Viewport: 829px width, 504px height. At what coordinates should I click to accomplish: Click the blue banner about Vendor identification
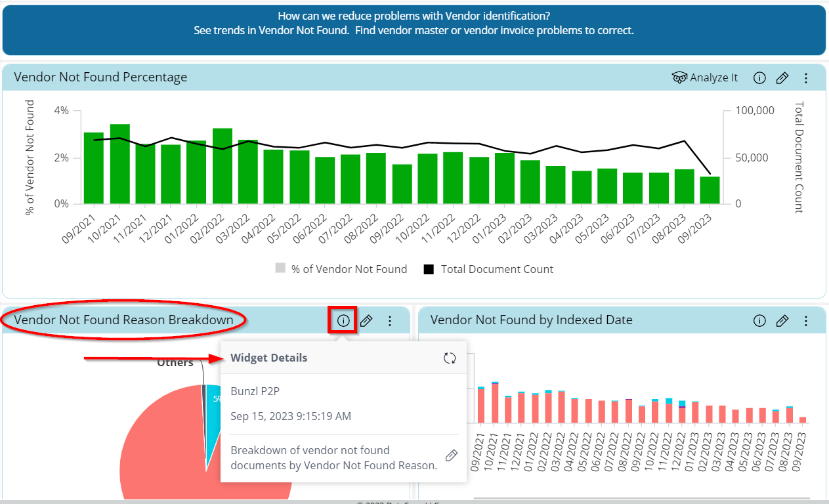pyautogui.click(x=414, y=31)
